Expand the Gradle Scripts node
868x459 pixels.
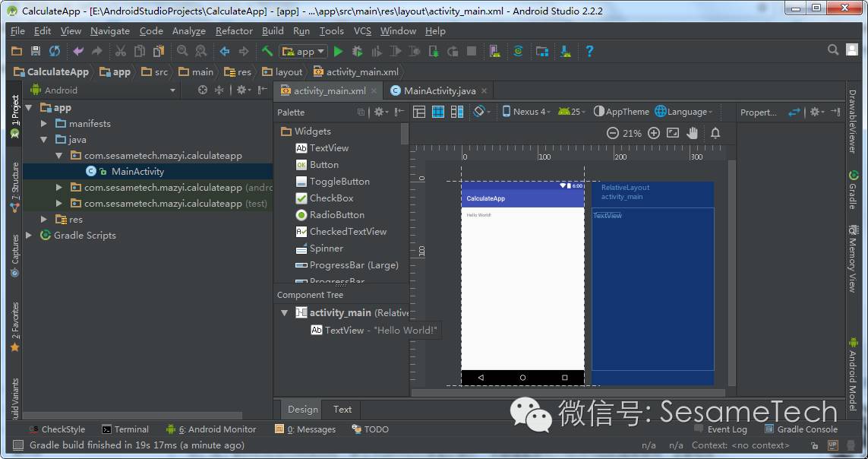click(x=30, y=236)
